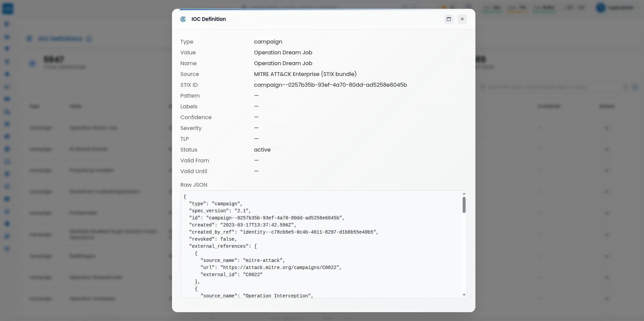
Task: Click the 'TLP' field label
Action: click(184, 139)
